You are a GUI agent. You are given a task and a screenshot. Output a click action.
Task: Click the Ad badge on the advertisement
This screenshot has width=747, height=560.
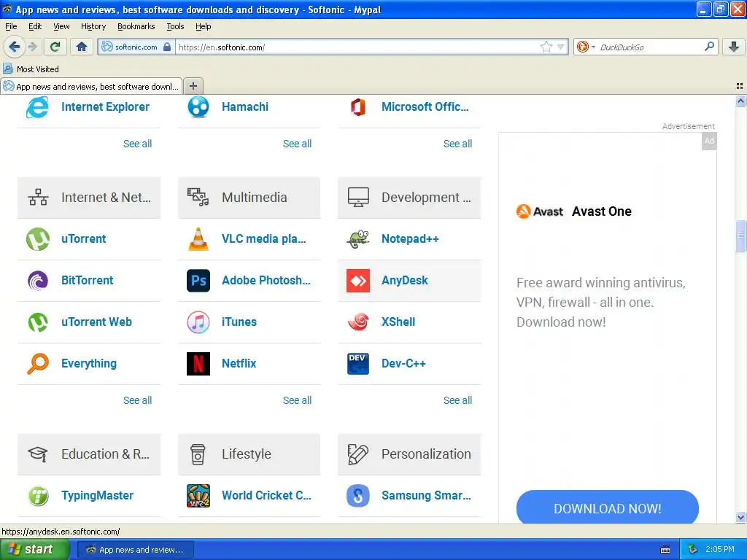pos(709,141)
